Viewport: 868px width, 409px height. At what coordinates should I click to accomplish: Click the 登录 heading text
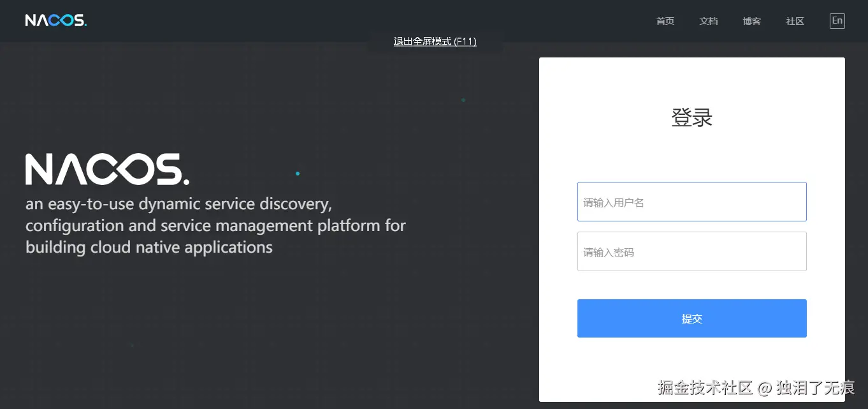tap(692, 117)
